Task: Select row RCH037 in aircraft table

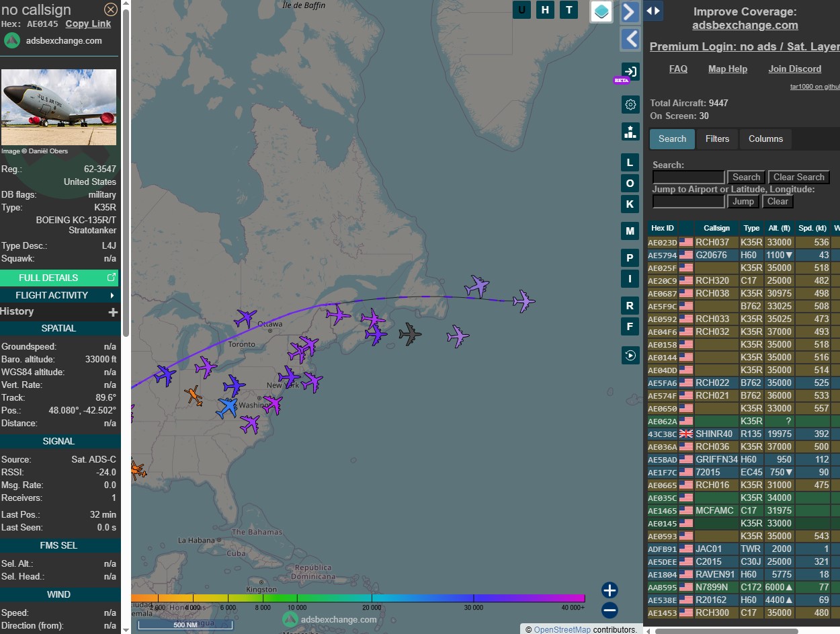Action: pyautogui.click(x=743, y=242)
